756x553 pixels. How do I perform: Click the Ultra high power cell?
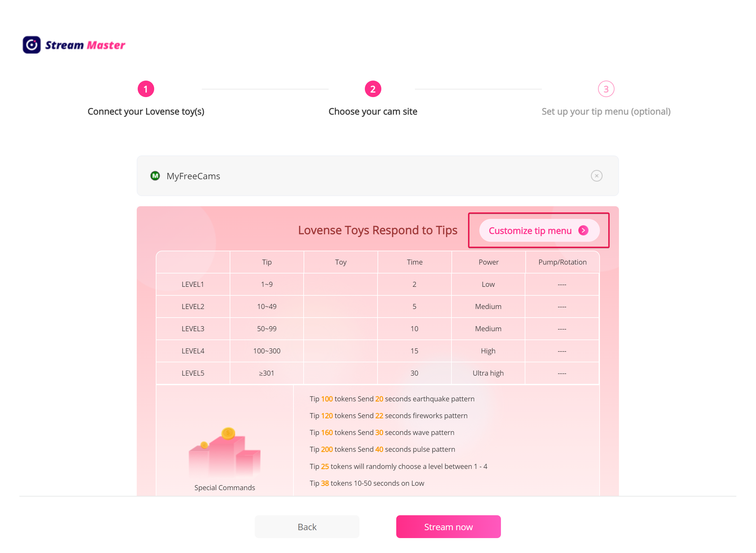pyautogui.click(x=488, y=373)
